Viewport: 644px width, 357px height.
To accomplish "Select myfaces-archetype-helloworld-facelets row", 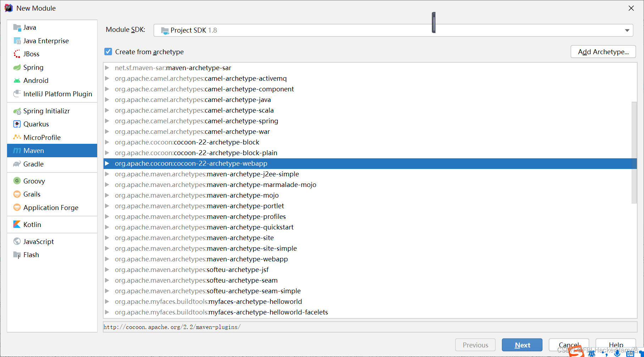I will pyautogui.click(x=370, y=312).
